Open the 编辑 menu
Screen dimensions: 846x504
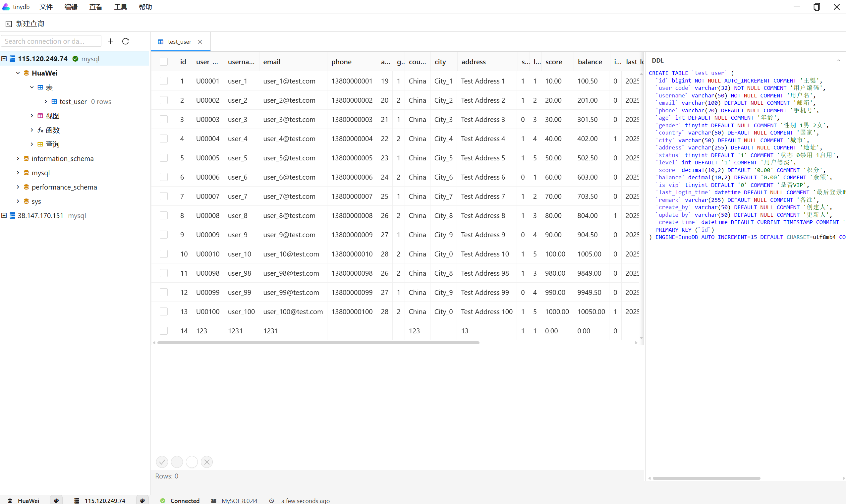point(71,7)
